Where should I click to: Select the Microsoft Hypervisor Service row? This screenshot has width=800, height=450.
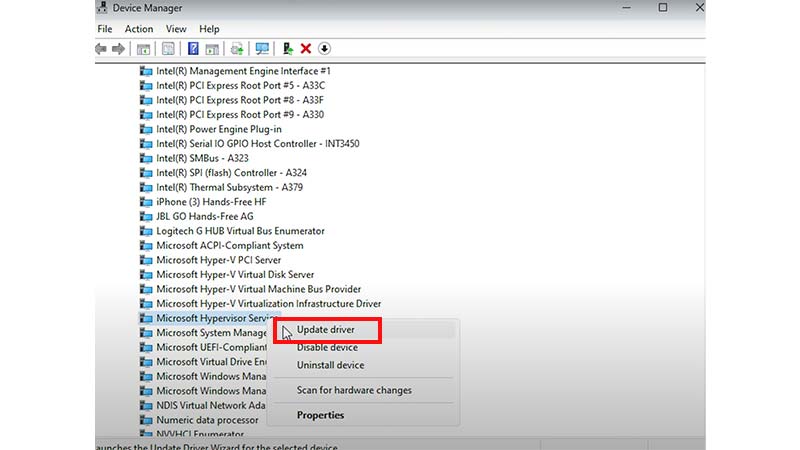(209, 318)
